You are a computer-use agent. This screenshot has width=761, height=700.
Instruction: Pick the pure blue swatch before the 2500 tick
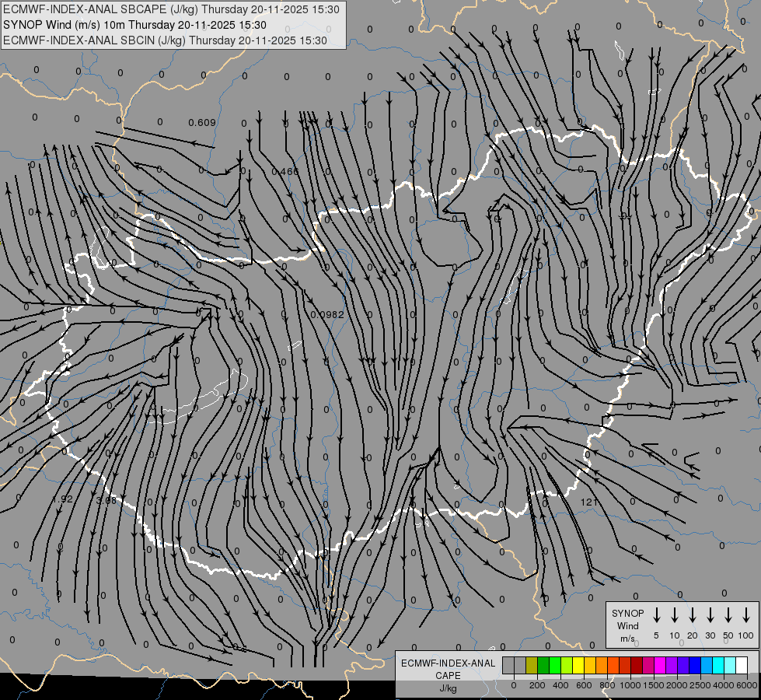[x=694, y=665]
